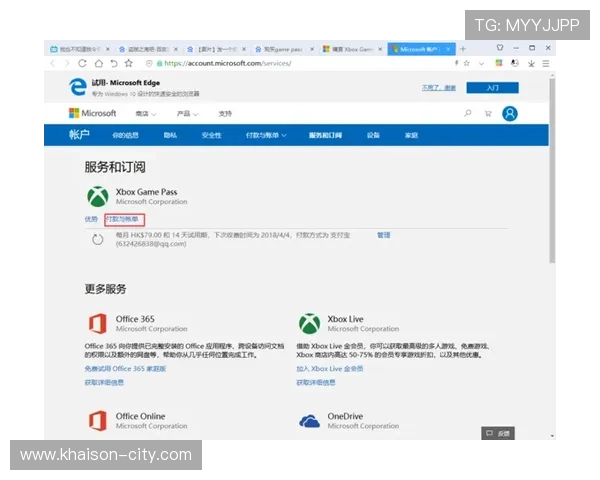
Task: Open the browser hamburger menu
Action: coord(546,64)
